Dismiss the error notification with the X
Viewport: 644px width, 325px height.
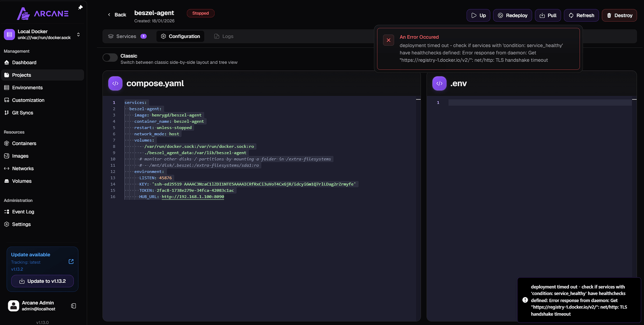388,40
